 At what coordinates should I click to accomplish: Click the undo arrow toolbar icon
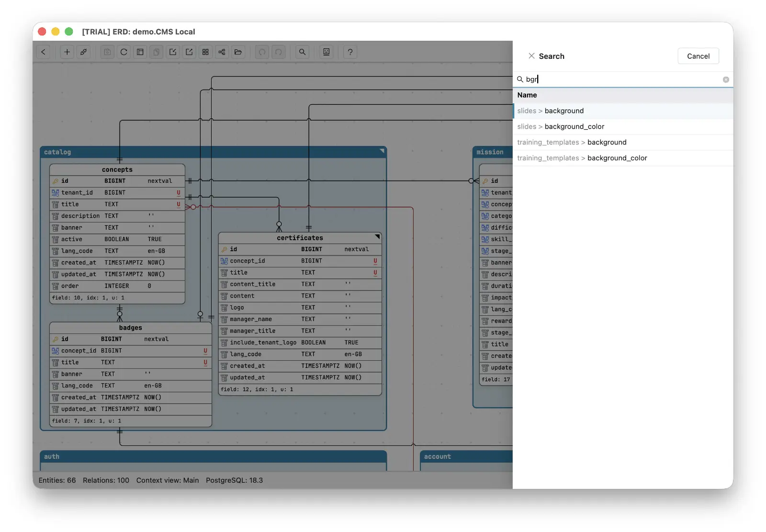(262, 52)
